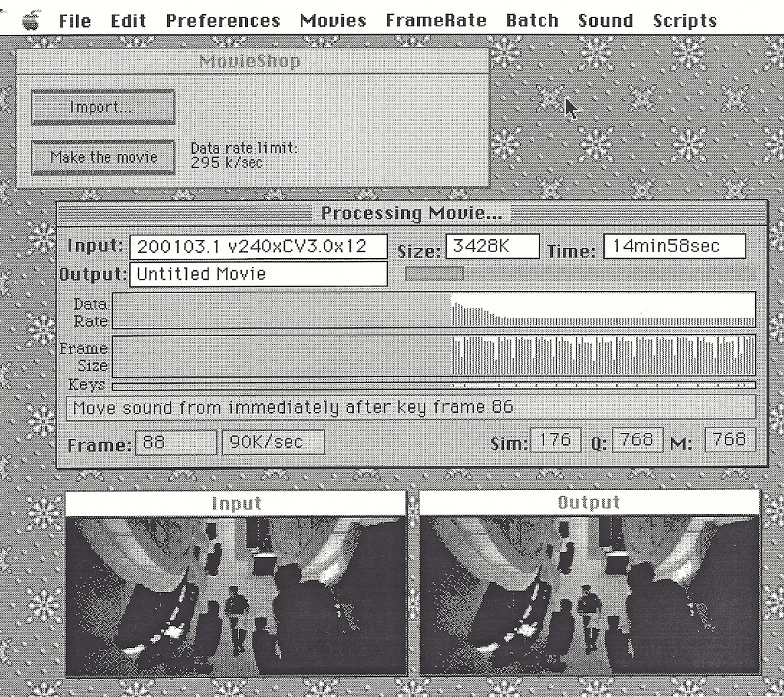The width and height of the screenshot is (784, 697).
Task: Open the File menu
Action: [75, 21]
